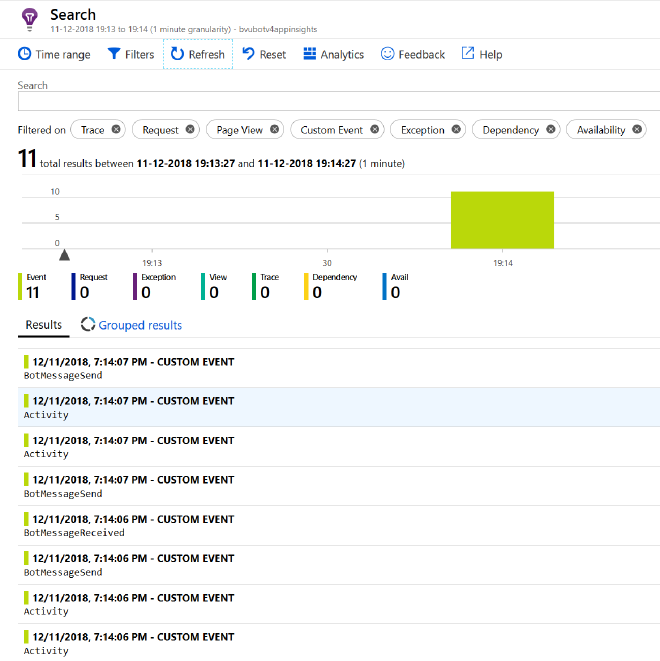
Task: Remove the Trace filter chip
Action: coord(116,130)
